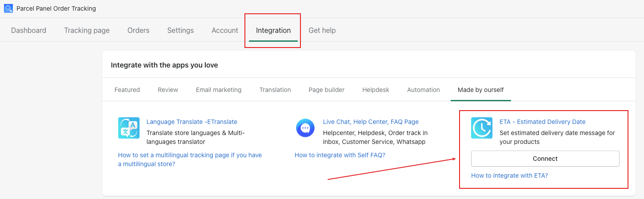Switch to the Review integrations category

(x=168, y=90)
